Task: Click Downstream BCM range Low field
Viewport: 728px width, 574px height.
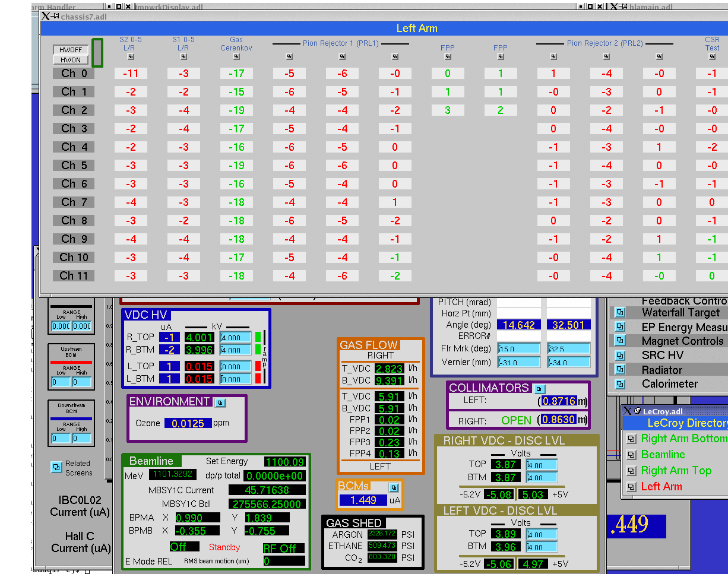Action: (61, 439)
